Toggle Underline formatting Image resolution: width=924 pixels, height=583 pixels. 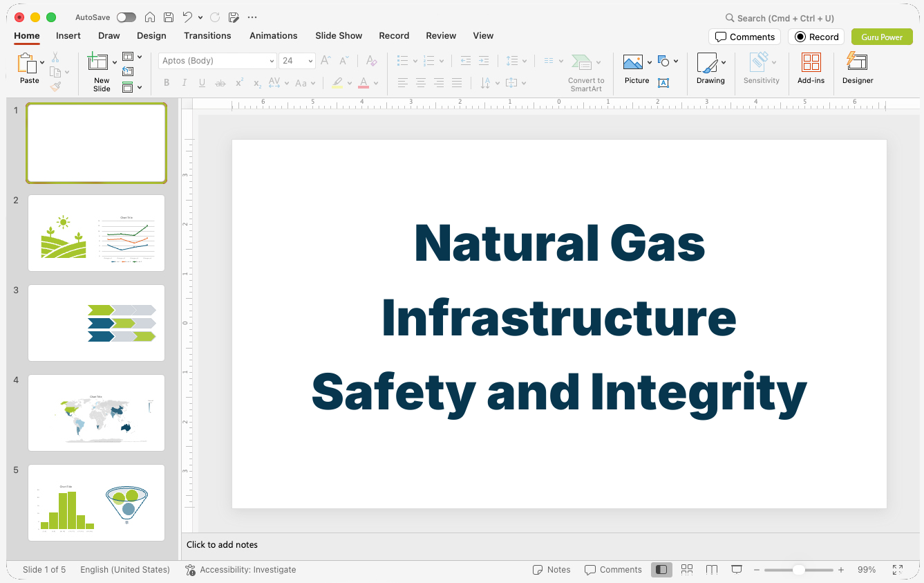[x=202, y=83]
